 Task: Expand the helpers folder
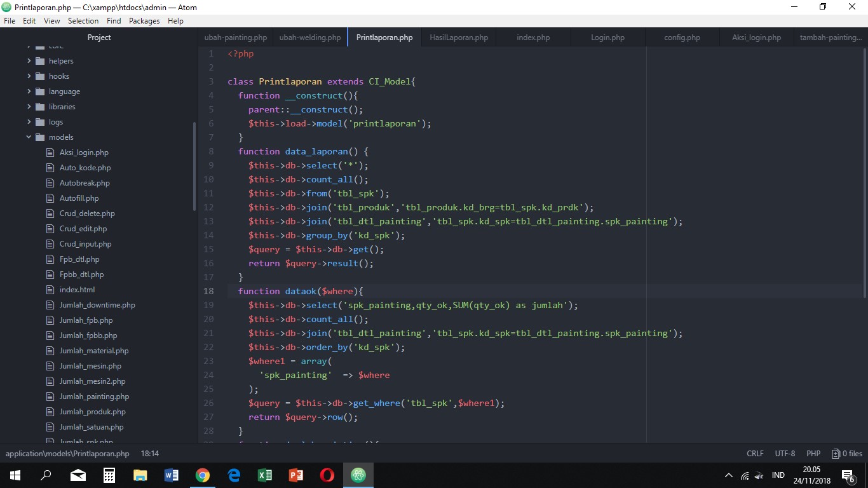(28, 60)
